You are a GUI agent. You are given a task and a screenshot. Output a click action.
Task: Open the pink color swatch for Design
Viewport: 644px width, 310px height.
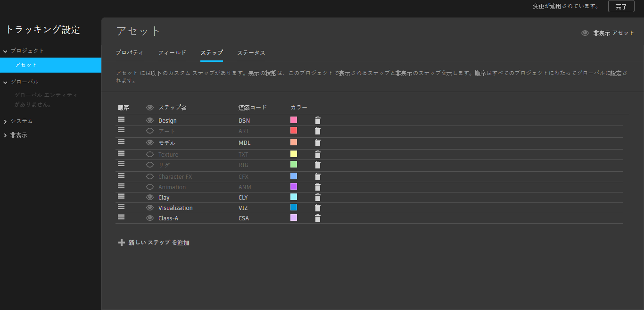click(294, 120)
